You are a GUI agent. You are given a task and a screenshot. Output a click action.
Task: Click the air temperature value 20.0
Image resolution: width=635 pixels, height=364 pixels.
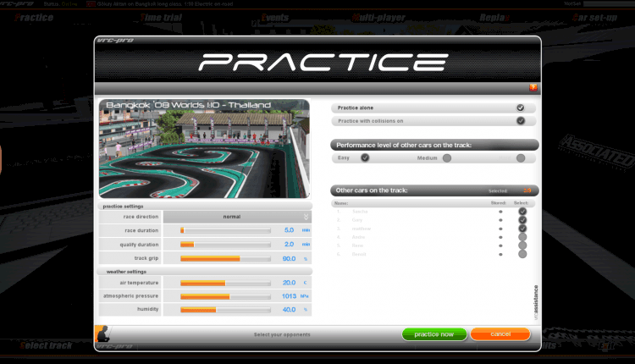pyautogui.click(x=290, y=283)
